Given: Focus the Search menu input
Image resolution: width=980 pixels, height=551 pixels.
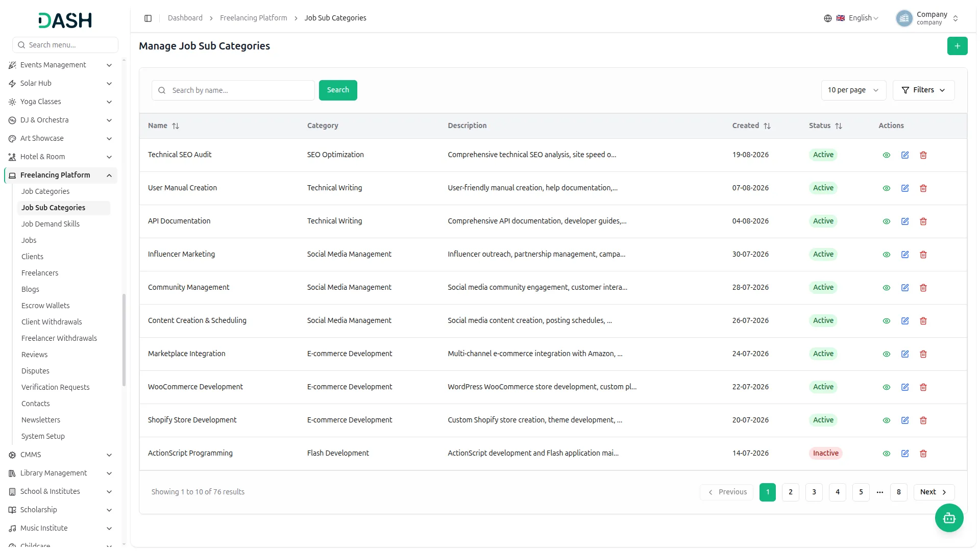Looking at the screenshot, I should 65,45.
